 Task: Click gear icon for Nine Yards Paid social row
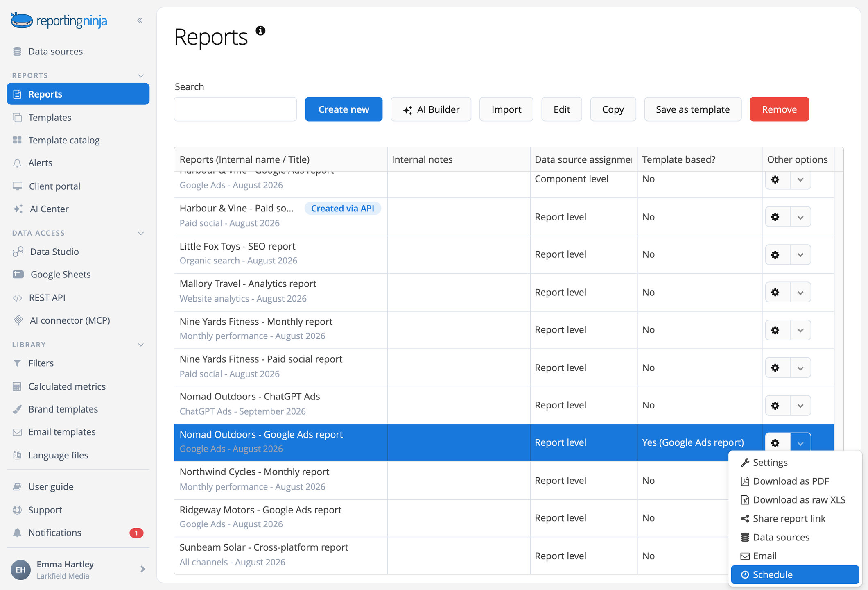[775, 368]
